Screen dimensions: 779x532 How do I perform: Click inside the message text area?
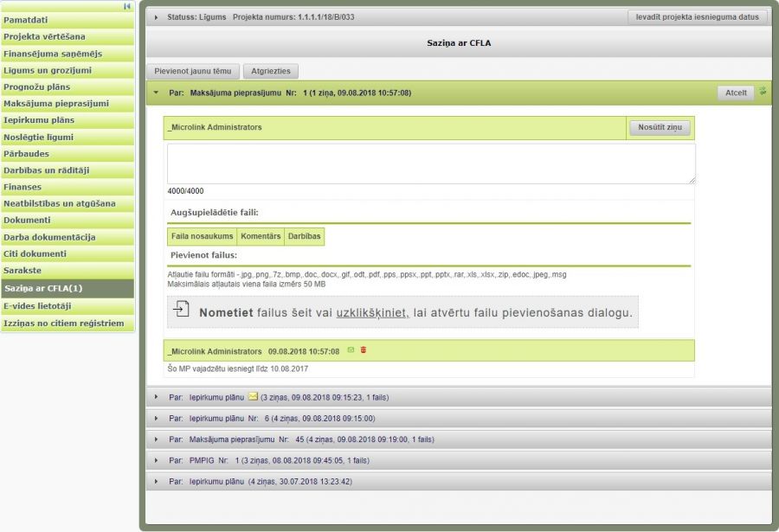430,163
